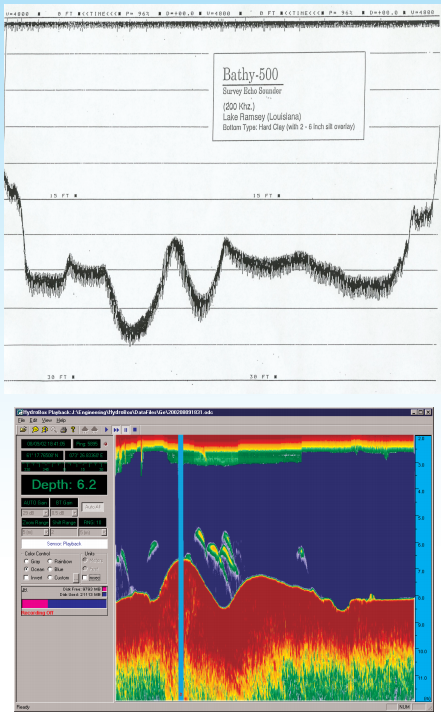Click the latitude N coordinate display

[x=42, y=455]
